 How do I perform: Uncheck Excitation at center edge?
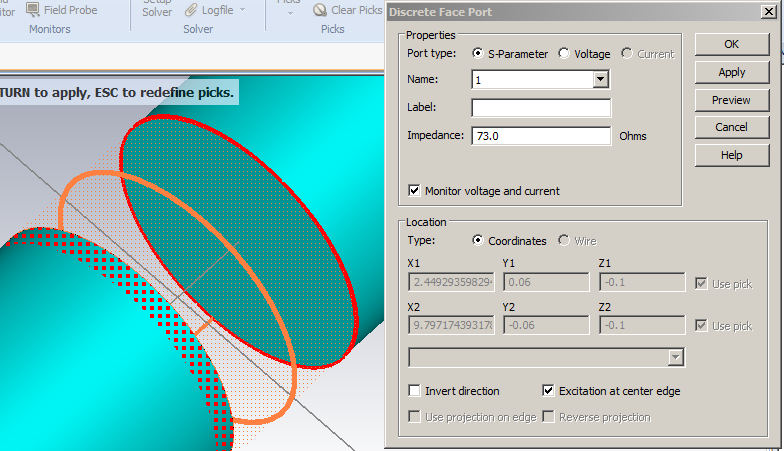pos(548,391)
